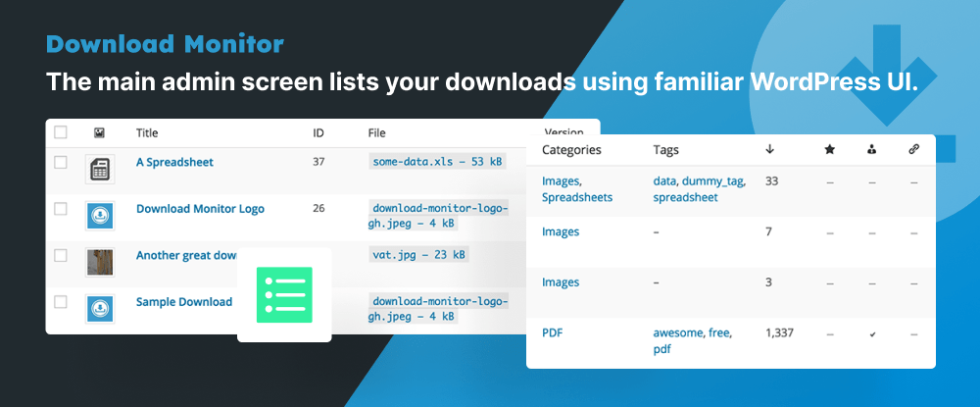
Task: Open the A Spreadsheet download
Action: point(174,162)
